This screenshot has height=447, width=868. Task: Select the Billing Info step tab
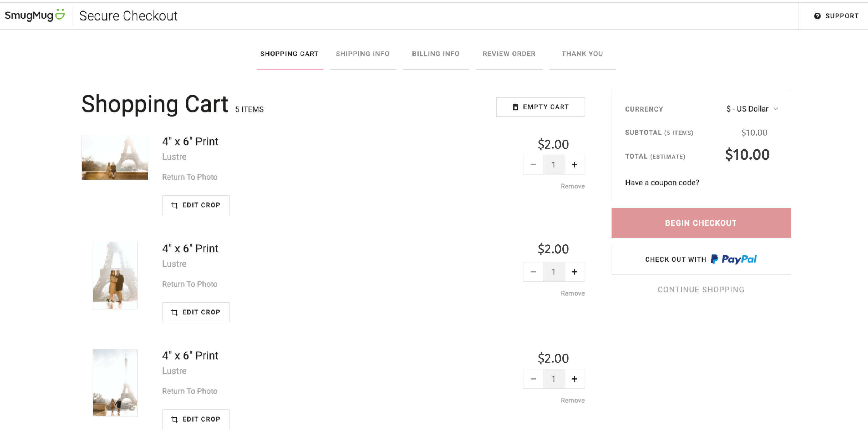point(436,54)
